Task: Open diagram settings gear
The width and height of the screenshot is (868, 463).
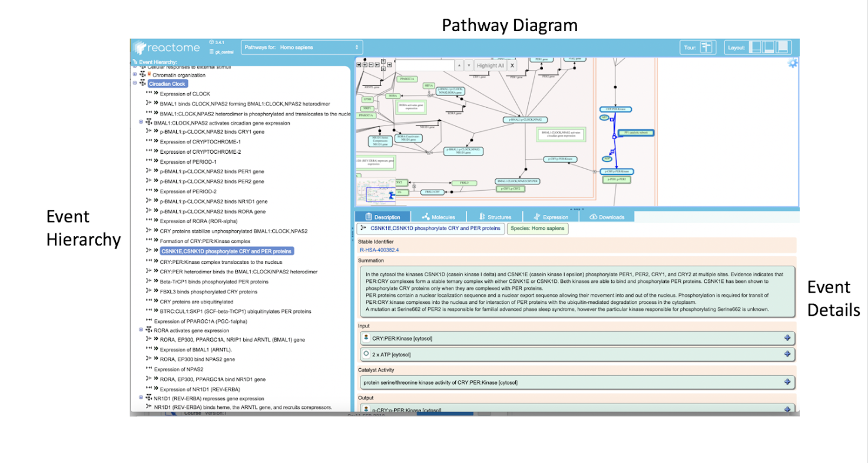Action: click(x=793, y=64)
